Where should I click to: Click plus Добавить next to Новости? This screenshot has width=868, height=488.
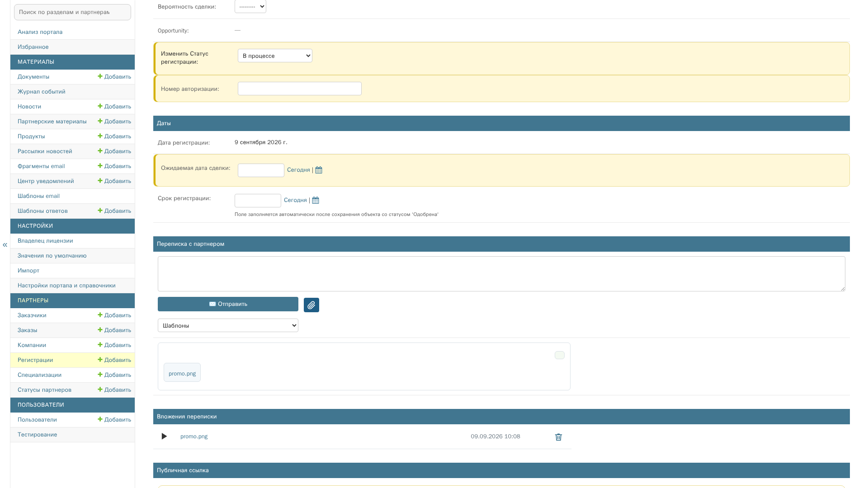coord(114,107)
